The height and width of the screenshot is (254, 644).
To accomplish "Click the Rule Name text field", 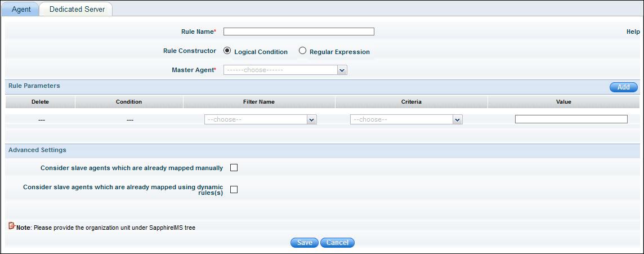I will coord(298,32).
